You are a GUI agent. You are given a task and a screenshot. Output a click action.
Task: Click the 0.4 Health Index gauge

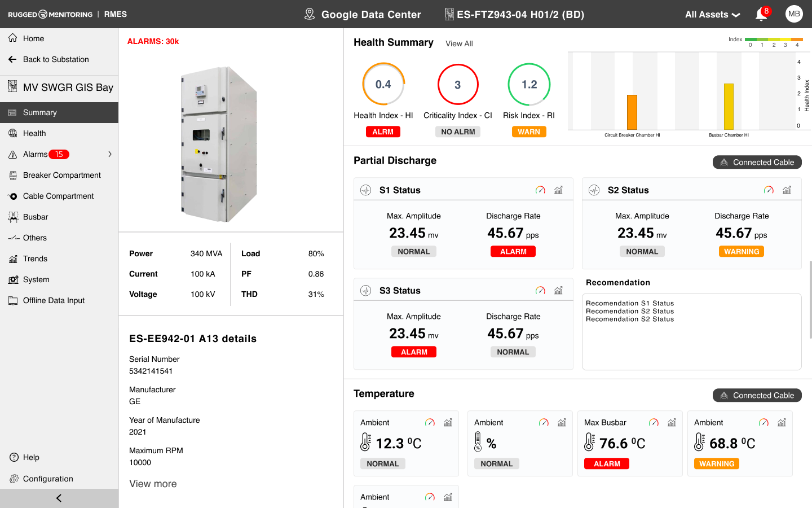coord(383,84)
